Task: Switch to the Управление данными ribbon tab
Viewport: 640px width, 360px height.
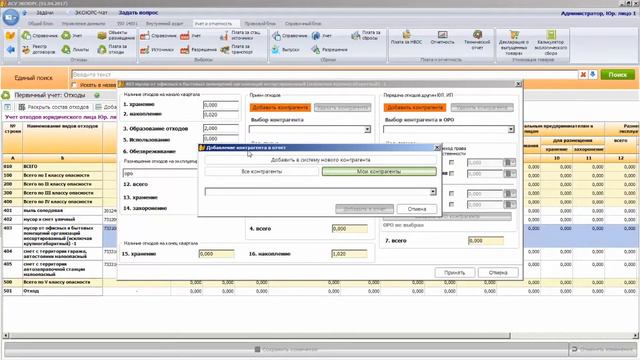Action: point(83,24)
